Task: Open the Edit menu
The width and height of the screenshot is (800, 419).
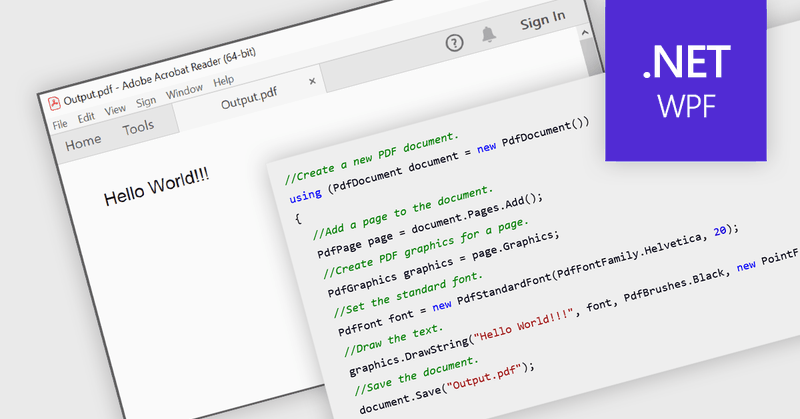Action: point(86,117)
